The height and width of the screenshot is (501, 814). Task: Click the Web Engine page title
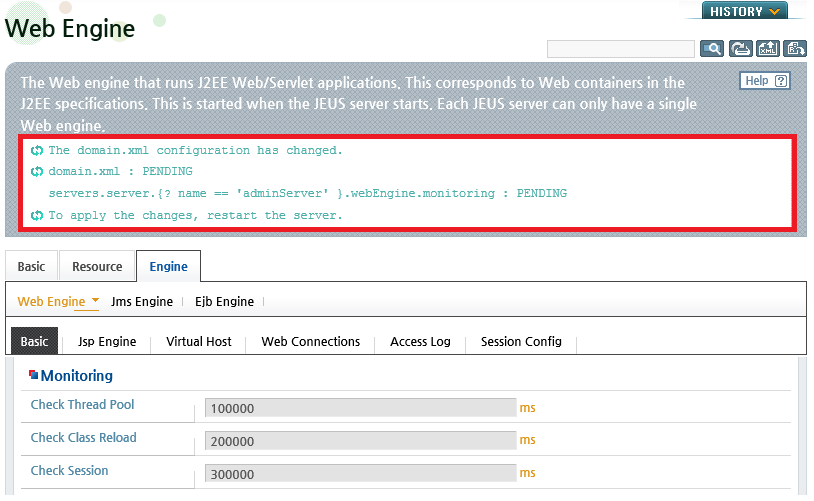point(70,28)
